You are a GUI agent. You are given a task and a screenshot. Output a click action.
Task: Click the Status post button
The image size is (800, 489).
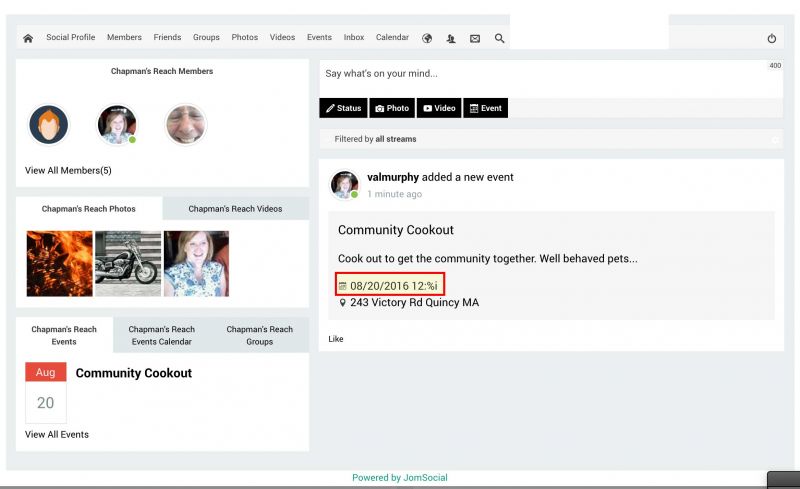coord(343,108)
